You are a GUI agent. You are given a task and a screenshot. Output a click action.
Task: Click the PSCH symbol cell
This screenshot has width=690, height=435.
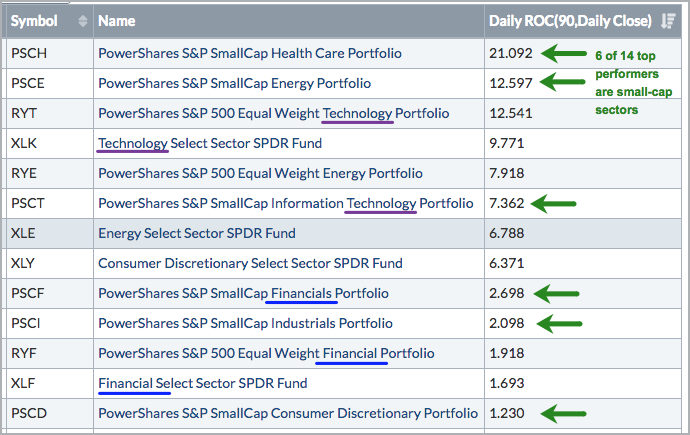tap(27, 53)
